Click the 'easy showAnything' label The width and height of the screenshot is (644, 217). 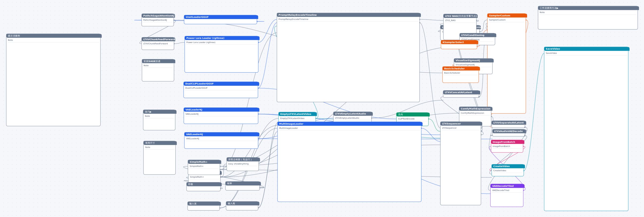(238, 164)
